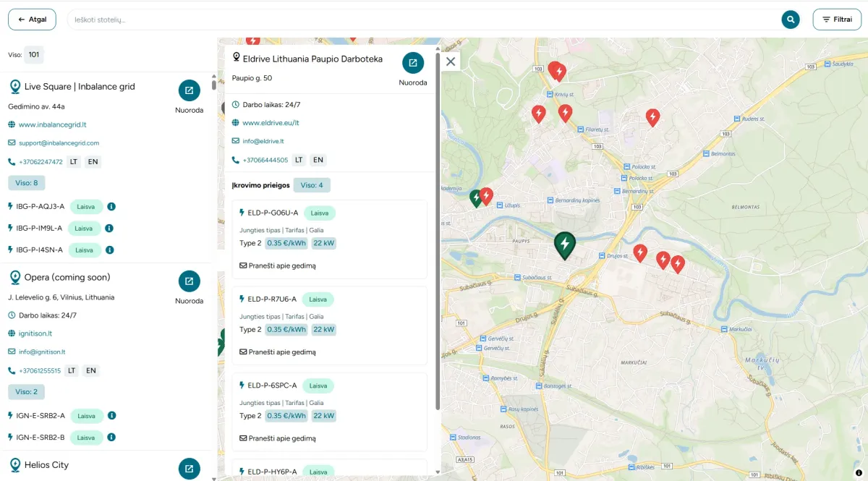The image size is (868, 481).
Task: Type in the station search field
Action: coord(420,20)
